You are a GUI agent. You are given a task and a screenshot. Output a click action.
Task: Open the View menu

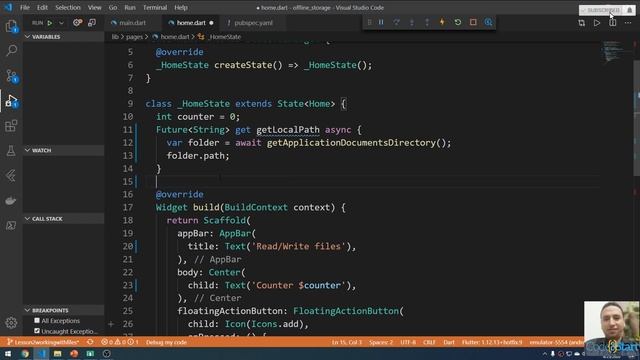pyautogui.click(x=94, y=7)
